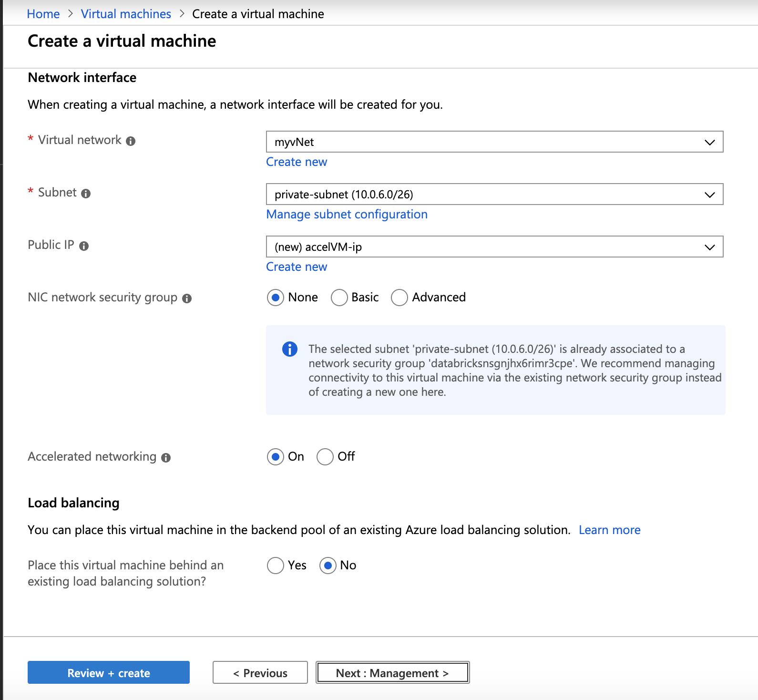Click the Review + create button
758x700 pixels.
point(109,672)
